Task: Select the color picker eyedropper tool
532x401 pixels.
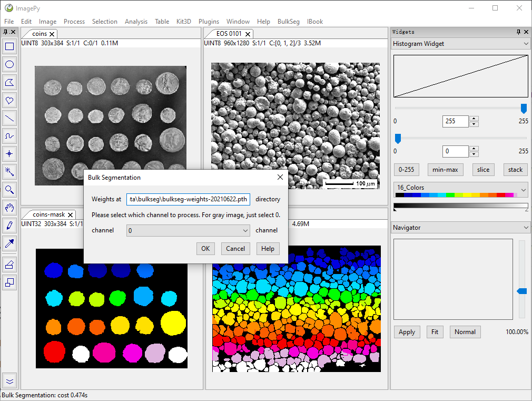Action: [x=9, y=243]
